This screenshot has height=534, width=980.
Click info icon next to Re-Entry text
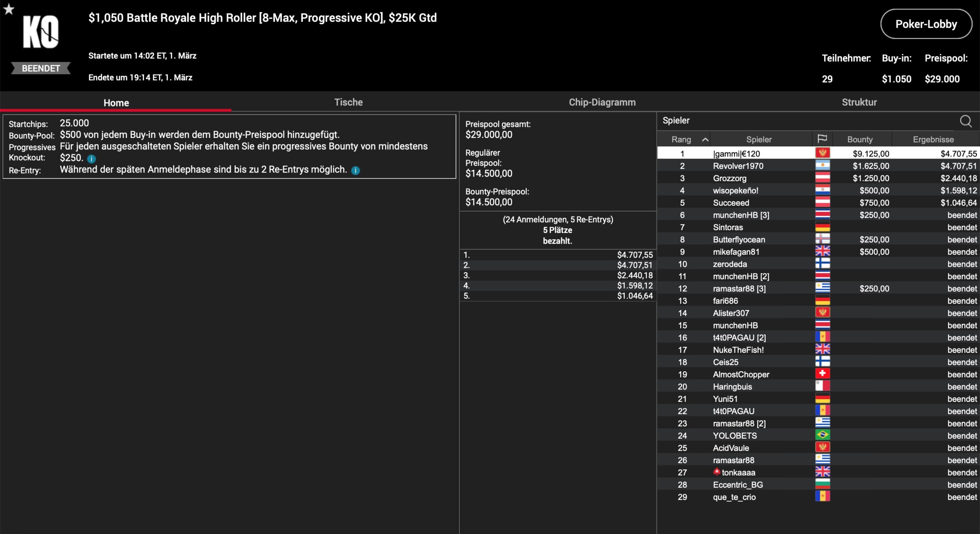tap(355, 170)
